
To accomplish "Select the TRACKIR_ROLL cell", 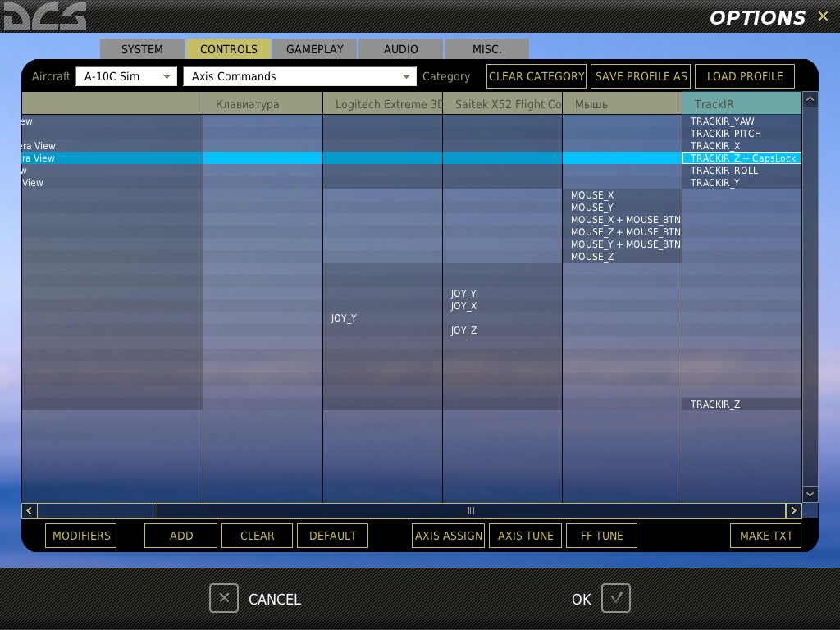I will (x=742, y=171).
